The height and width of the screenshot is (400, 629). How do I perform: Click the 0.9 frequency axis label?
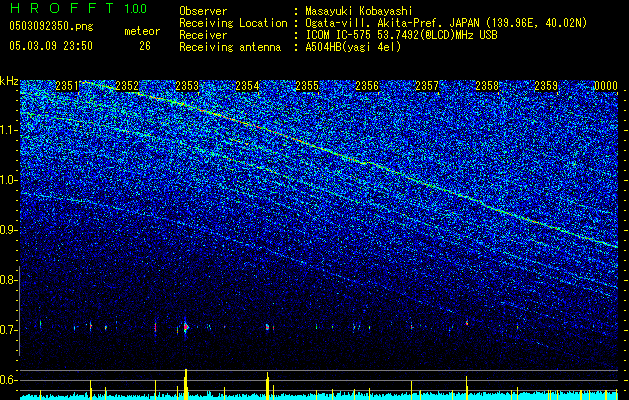click(9, 230)
